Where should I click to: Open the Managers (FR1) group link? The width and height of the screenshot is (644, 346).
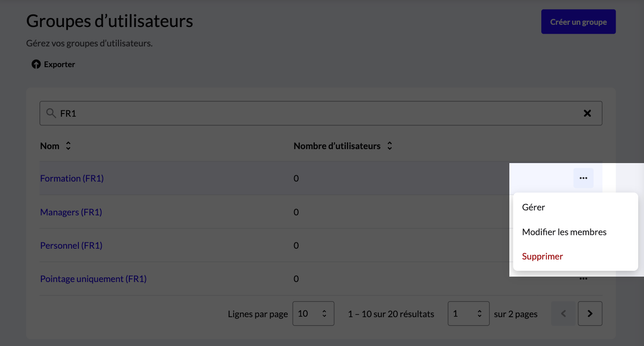(x=71, y=212)
